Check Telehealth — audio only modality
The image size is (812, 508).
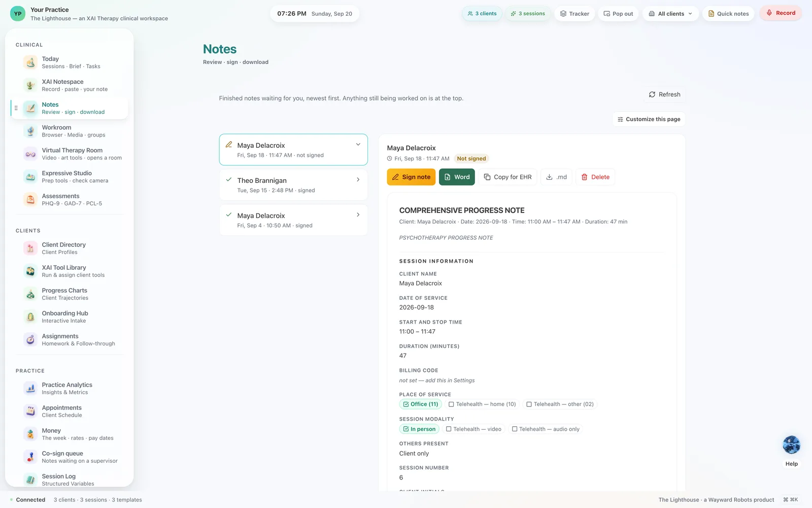[x=546, y=429]
